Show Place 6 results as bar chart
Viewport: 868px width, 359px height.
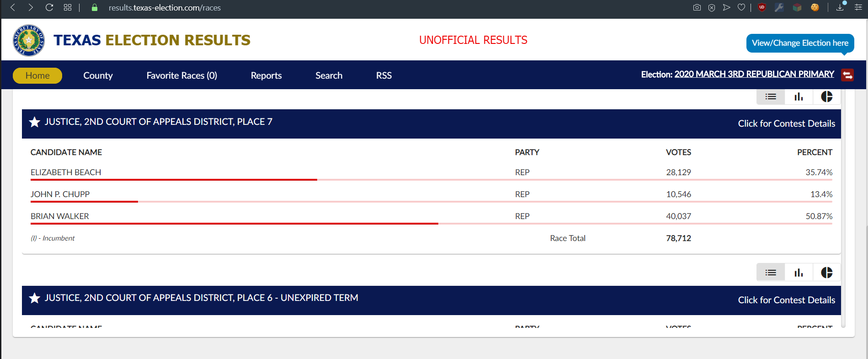pyautogui.click(x=799, y=273)
